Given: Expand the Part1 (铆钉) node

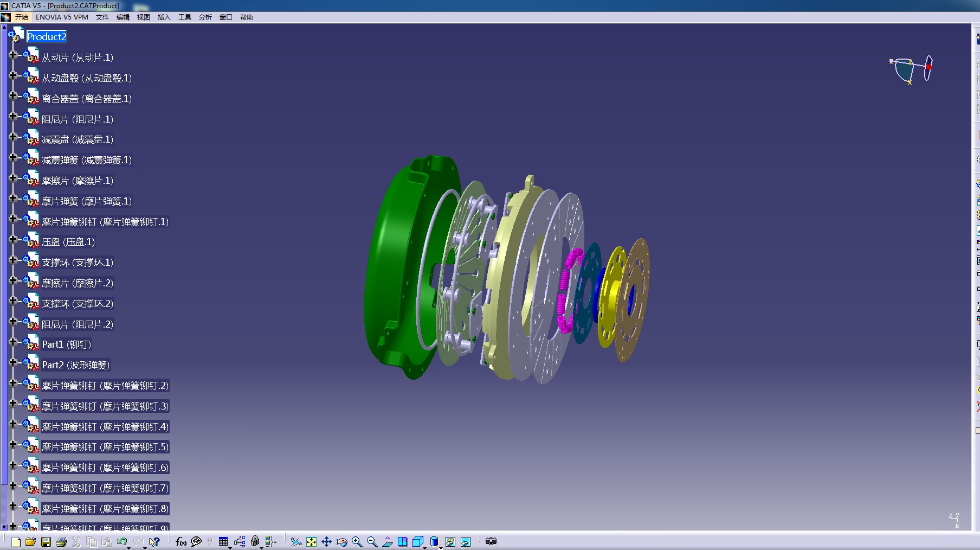Looking at the screenshot, I should tap(13, 342).
